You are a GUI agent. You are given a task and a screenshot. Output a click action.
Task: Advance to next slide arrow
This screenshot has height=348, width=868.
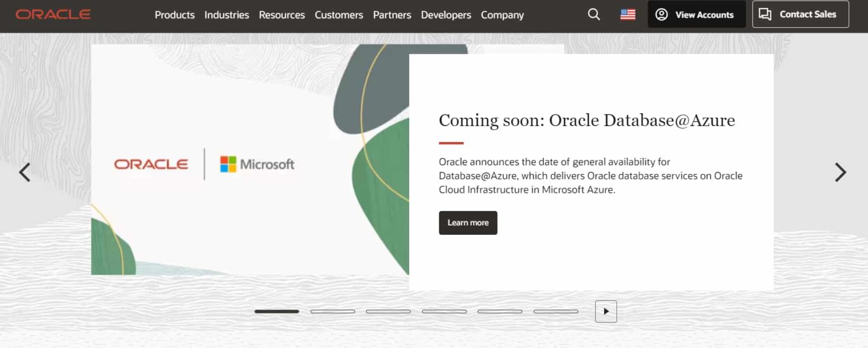click(840, 172)
